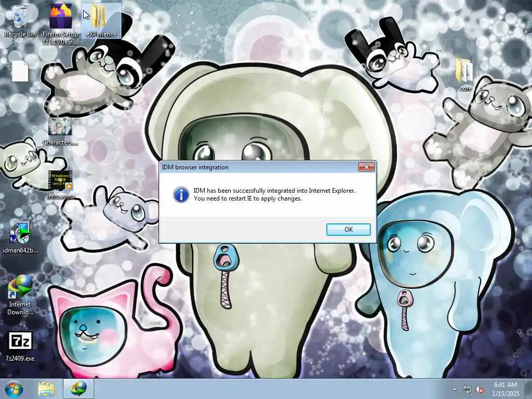Open the network status tray icon

tap(467, 390)
